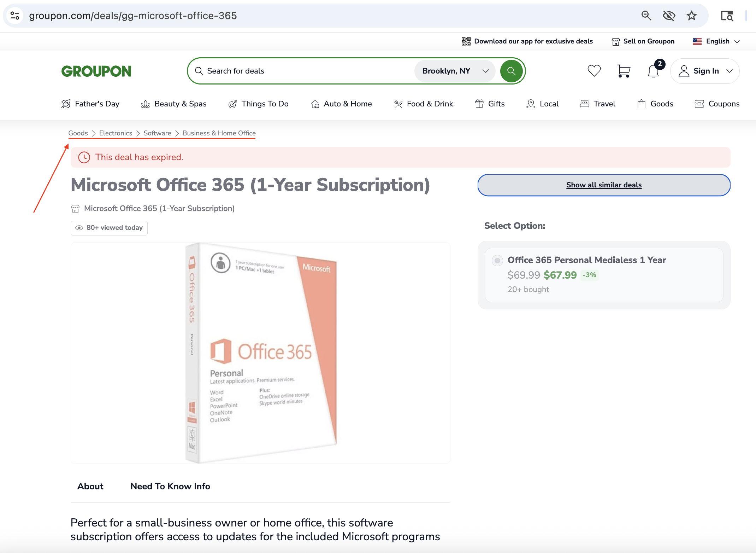Click the merchant store icon below title

tap(75, 209)
